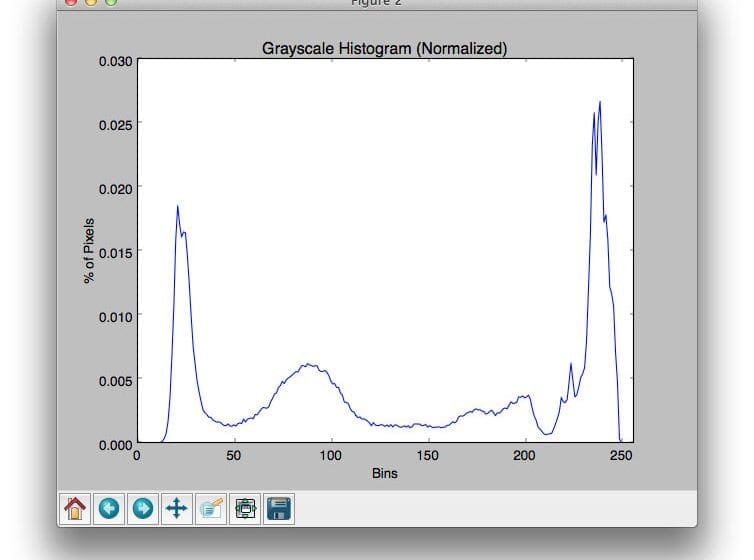Go back to previous plot view
The image size is (754, 560).
[109, 508]
